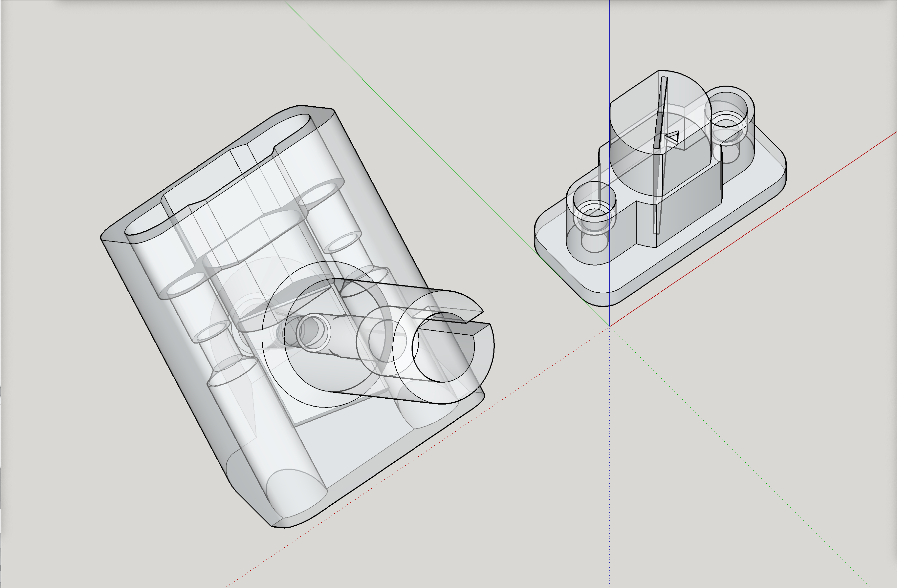Click the small triangle arrow marking
Image resolution: width=897 pixels, height=588 pixels.
(672, 136)
